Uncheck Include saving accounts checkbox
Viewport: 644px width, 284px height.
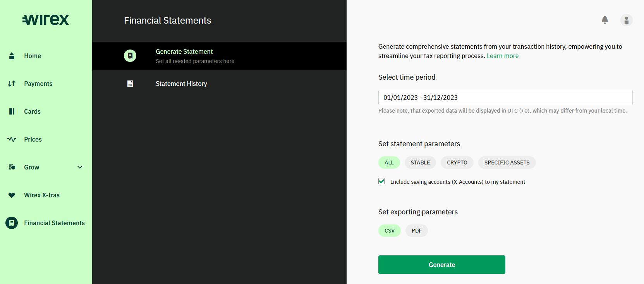381,181
